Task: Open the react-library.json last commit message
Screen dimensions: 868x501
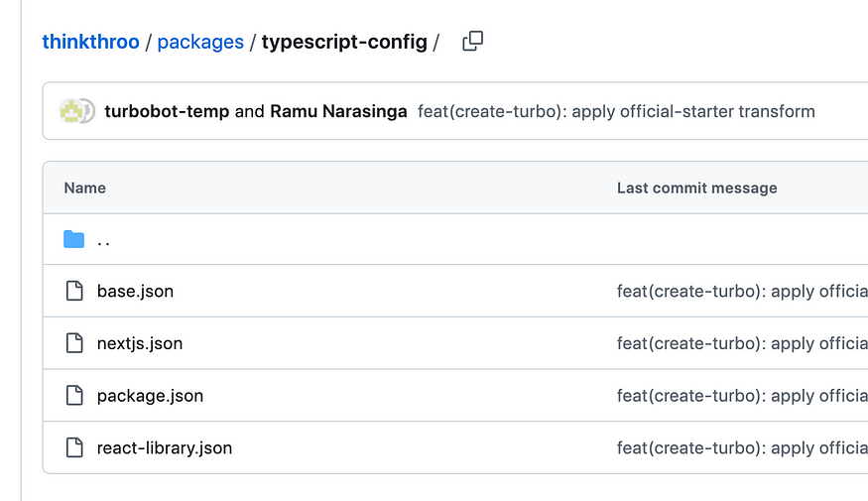Action: [x=742, y=447]
